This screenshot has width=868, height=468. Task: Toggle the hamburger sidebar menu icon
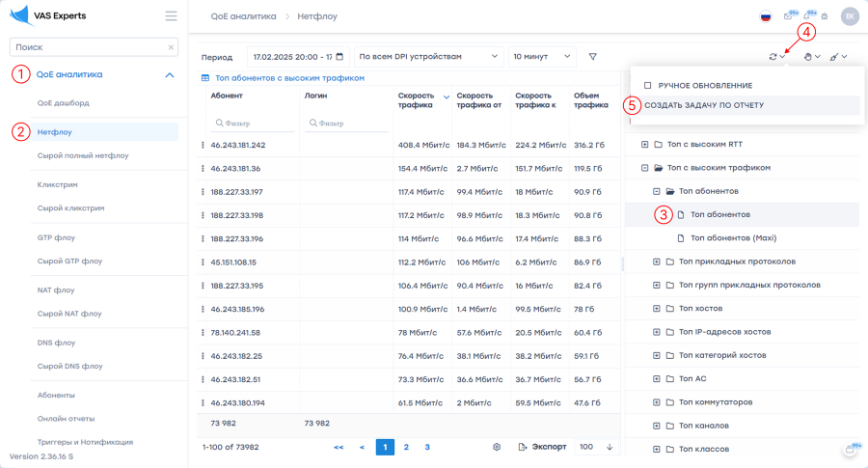pyautogui.click(x=171, y=16)
